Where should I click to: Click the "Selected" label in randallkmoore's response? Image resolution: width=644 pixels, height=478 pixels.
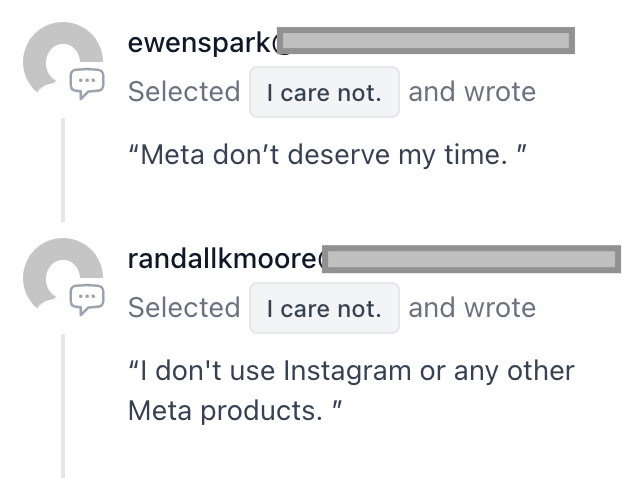[x=184, y=308]
